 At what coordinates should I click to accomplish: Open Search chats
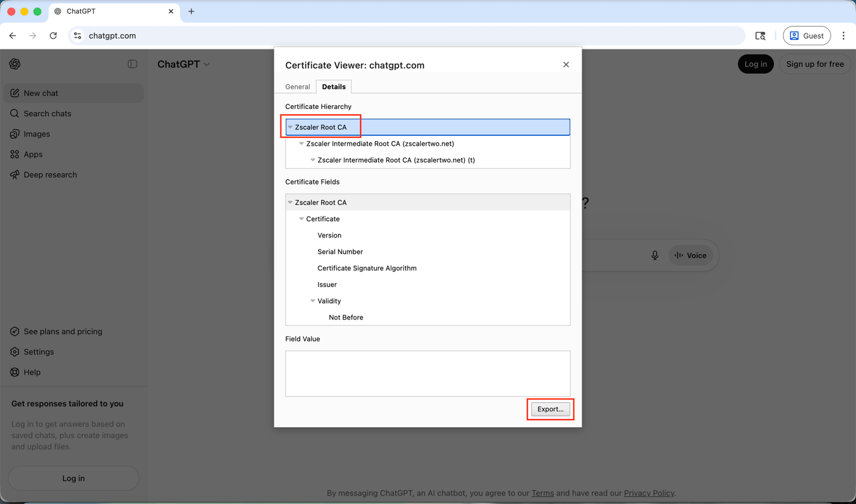click(74, 114)
